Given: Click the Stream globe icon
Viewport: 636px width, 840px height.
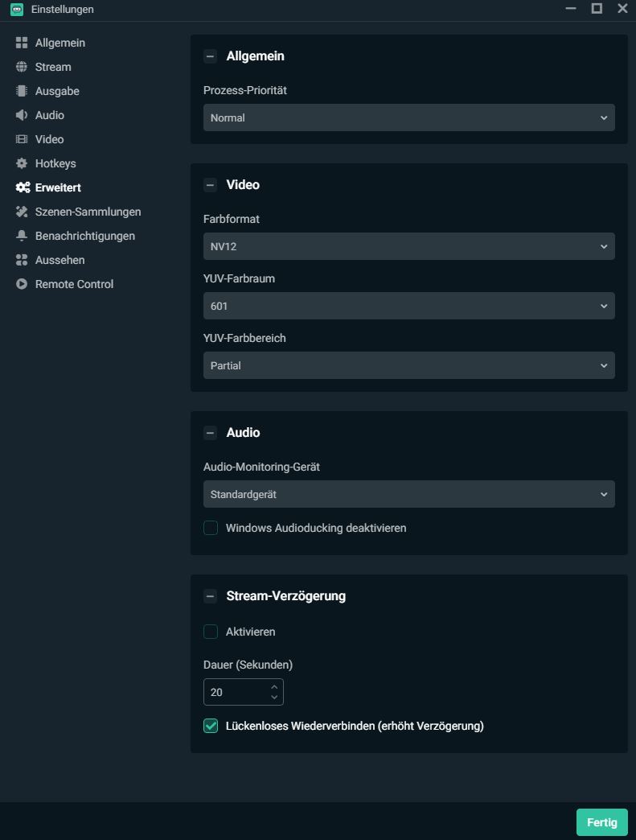Looking at the screenshot, I should click(x=22, y=67).
